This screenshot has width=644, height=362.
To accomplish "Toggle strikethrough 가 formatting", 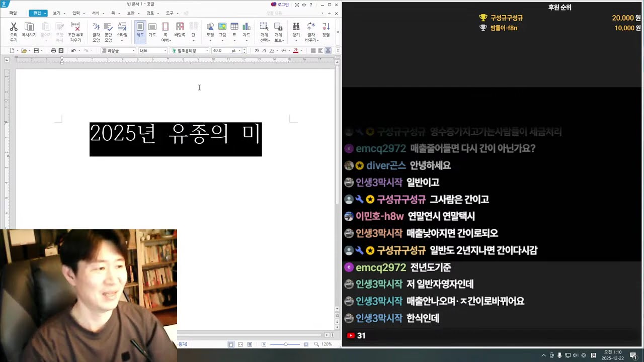I will (x=283, y=51).
